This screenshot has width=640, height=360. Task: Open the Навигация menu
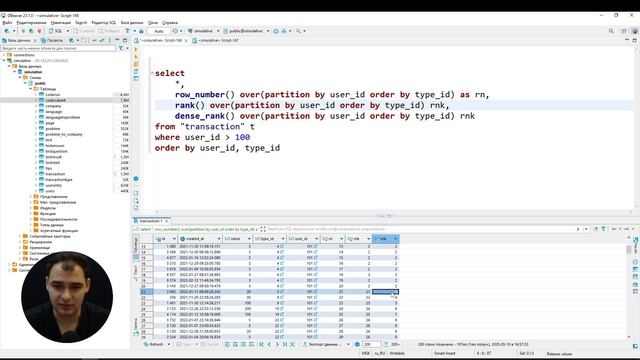pos(60,23)
